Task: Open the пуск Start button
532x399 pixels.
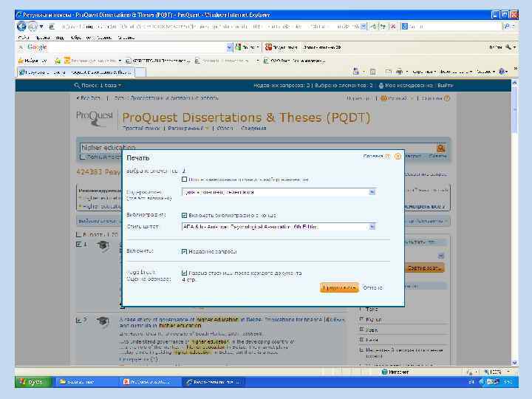Action: (x=33, y=382)
